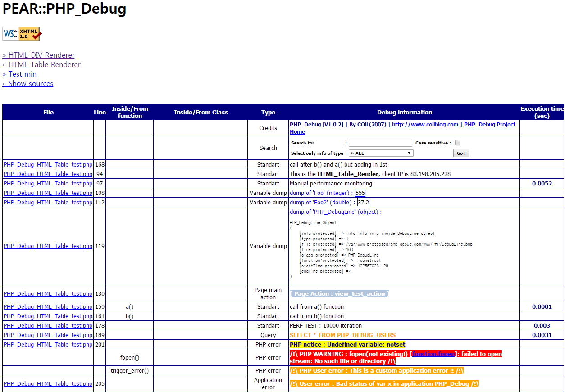The width and height of the screenshot is (565, 392).
Task: Click the File column header
Action: (48, 113)
